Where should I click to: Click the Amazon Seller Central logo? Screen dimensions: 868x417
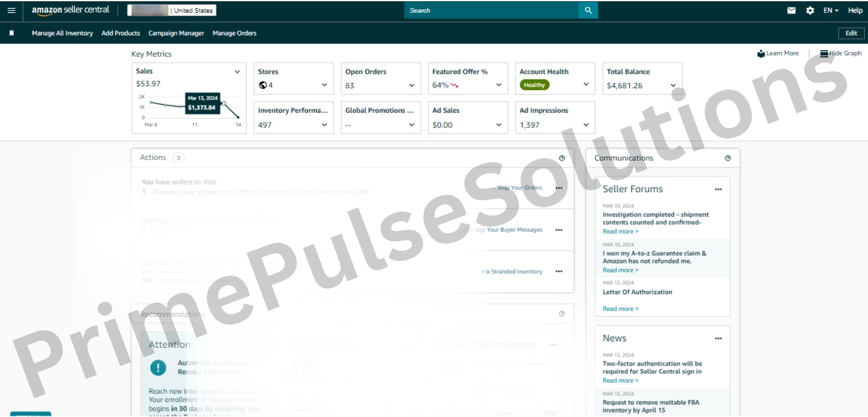[x=71, y=10]
